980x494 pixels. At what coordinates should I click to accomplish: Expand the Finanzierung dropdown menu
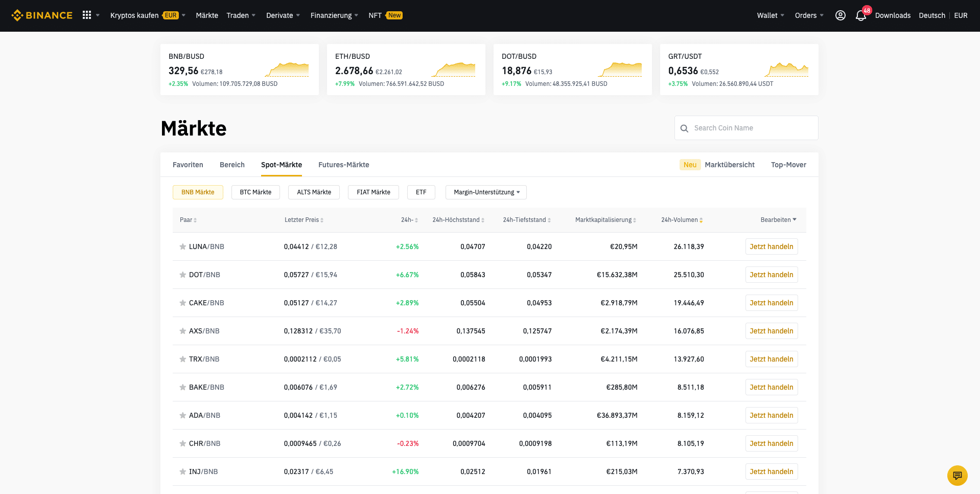[334, 15]
